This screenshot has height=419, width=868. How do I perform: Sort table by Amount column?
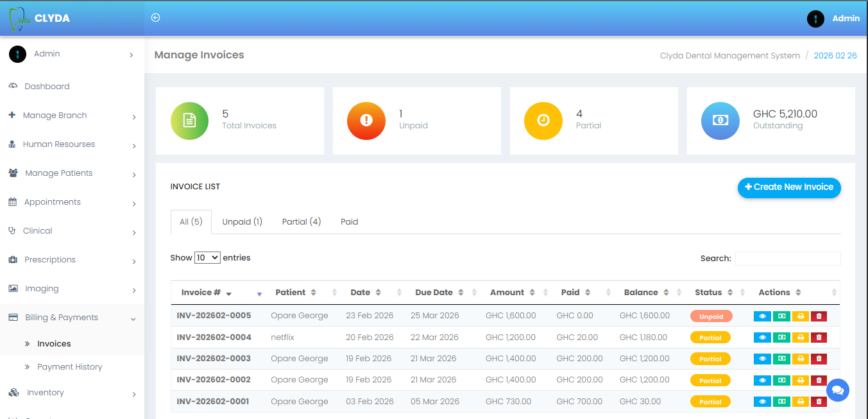click(x=514, y=293)
